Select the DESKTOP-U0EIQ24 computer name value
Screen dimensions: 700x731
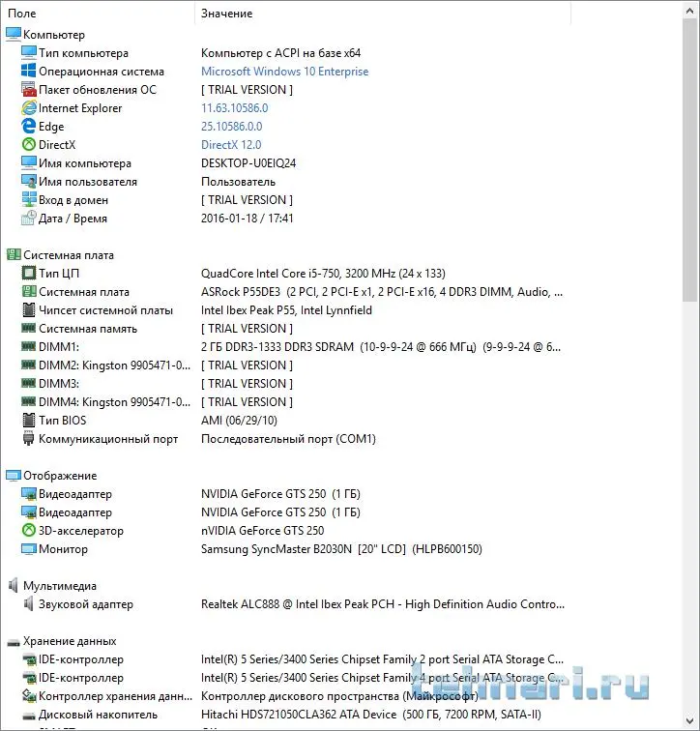click(248, 163)
